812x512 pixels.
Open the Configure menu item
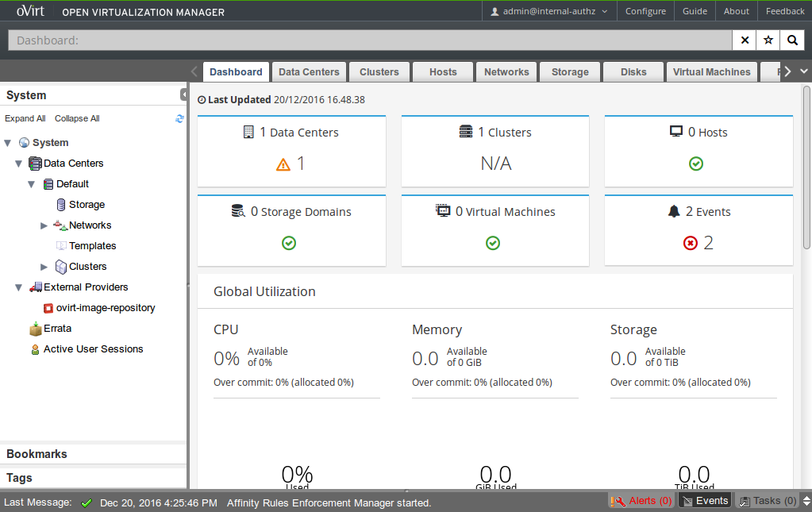pyautogui.click(x=646, y=11)
